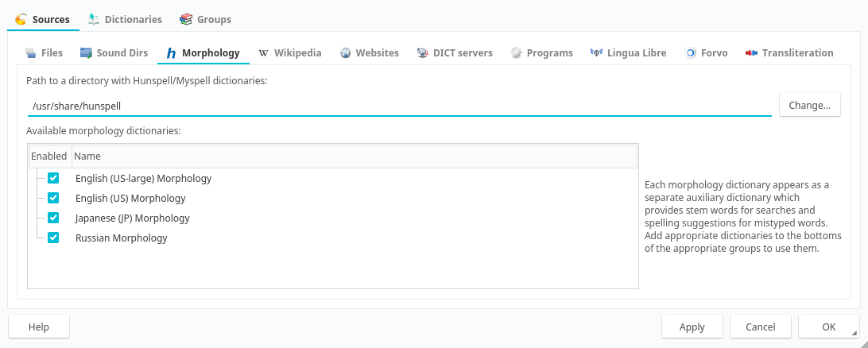Uncheck Japanese (JP) Morphology

tap(53, 218)
